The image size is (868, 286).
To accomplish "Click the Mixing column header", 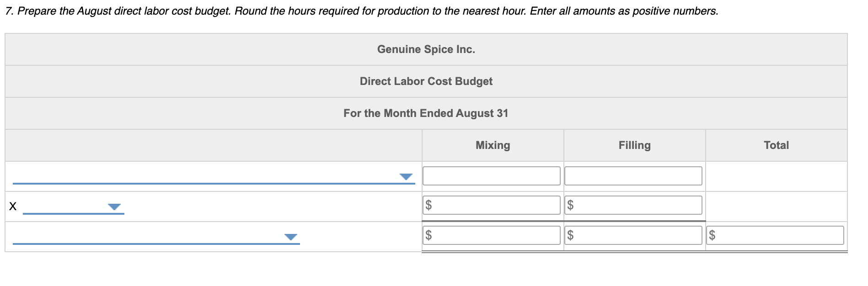I will click(x=493, y=145).
